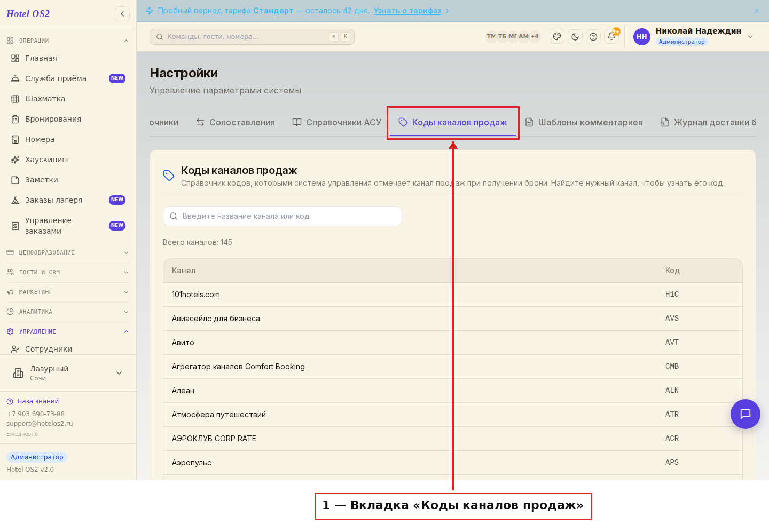Select the Авиасейлс для бизнеса row

[453, 319]
